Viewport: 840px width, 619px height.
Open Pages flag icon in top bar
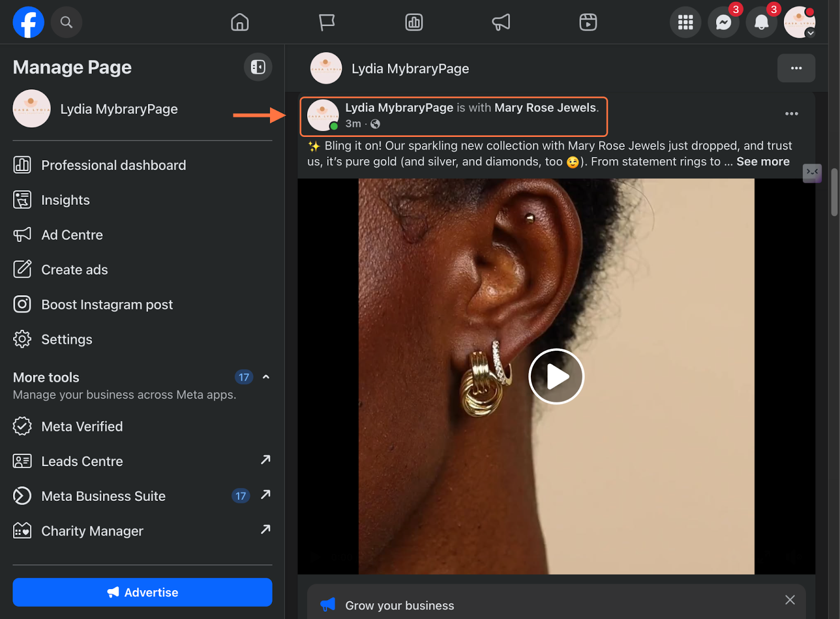327,22
